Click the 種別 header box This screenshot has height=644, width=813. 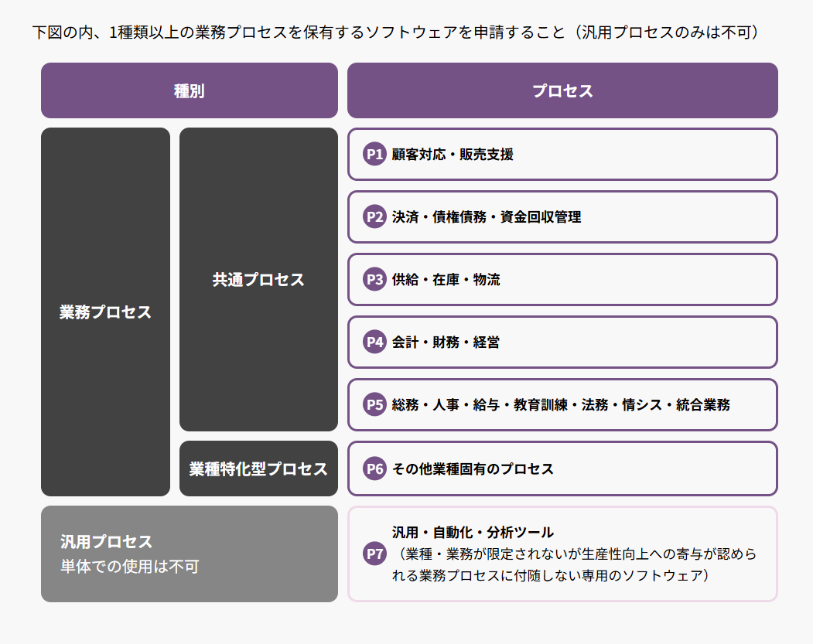tap(190, 90)
